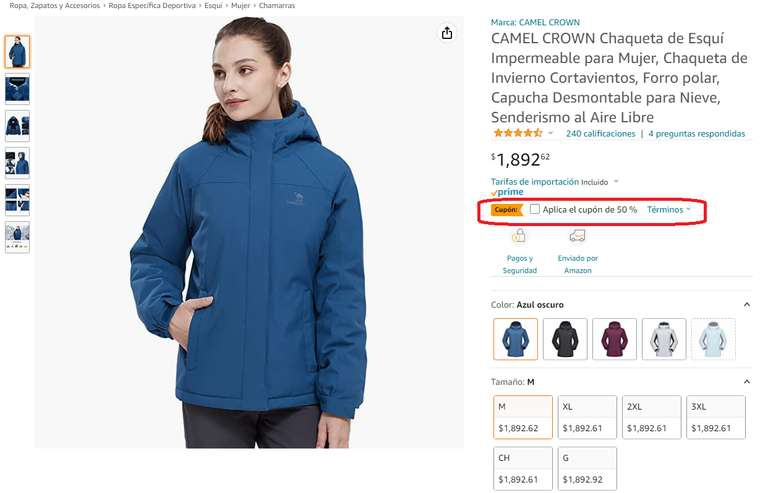
Task: Open Esquí breadcrumb category
Action: [x=213, y=5]
